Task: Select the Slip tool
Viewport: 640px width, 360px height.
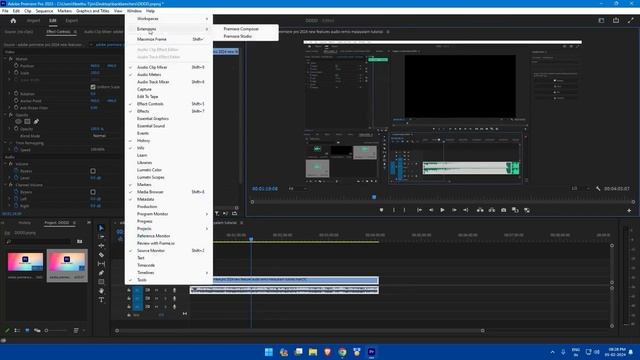Action: click(101, 264)
